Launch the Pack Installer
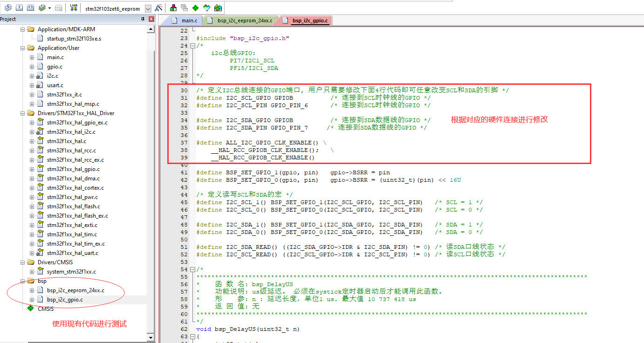The height and width of the screenshot is (343, 644). (x=218, y=7)
